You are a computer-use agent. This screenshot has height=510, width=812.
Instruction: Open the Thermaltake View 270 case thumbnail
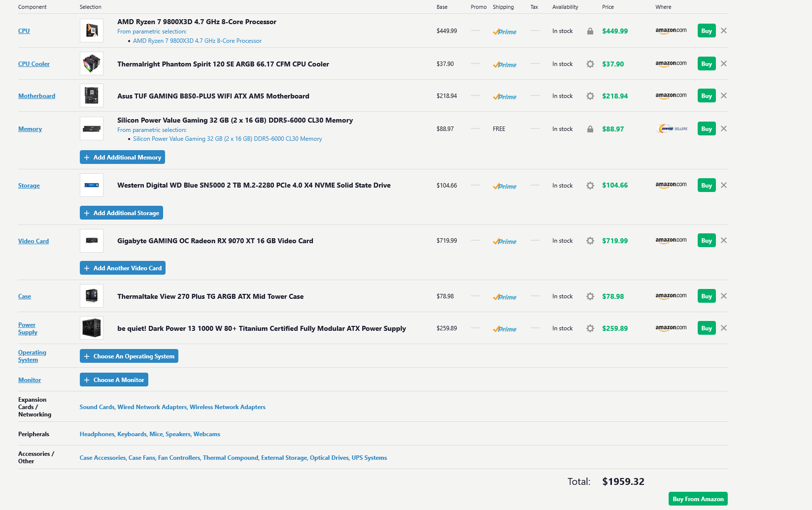(x=92, y=296)
